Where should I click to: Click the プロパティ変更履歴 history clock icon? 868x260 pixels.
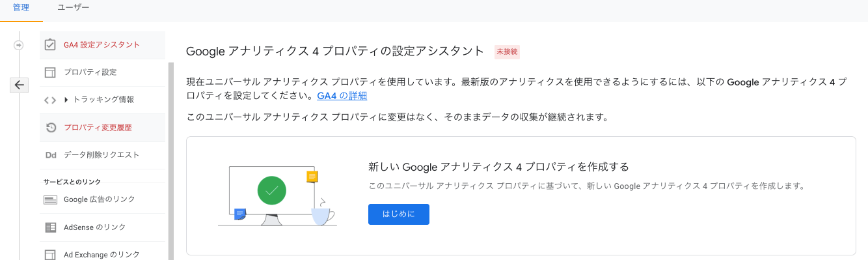[50, 128]
